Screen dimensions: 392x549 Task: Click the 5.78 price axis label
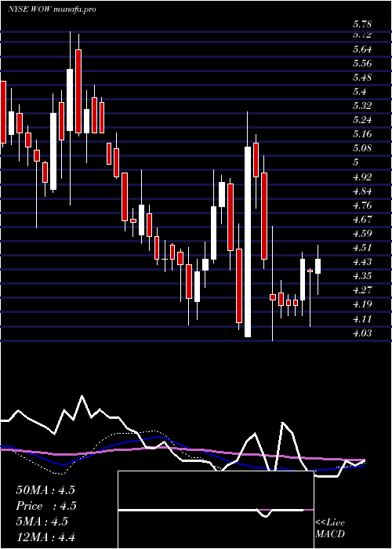pyautogui.click(x=362, y=24)
